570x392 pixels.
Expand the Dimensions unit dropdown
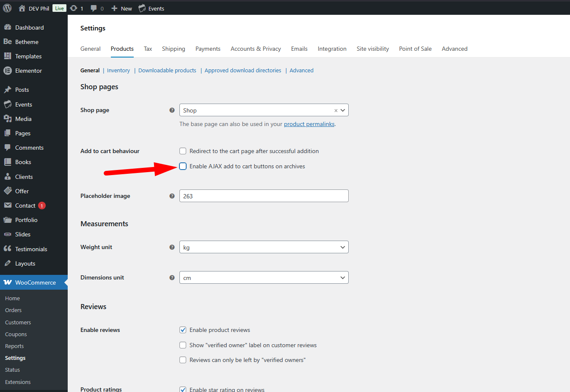pyautogui.click(x=264, y=277)
